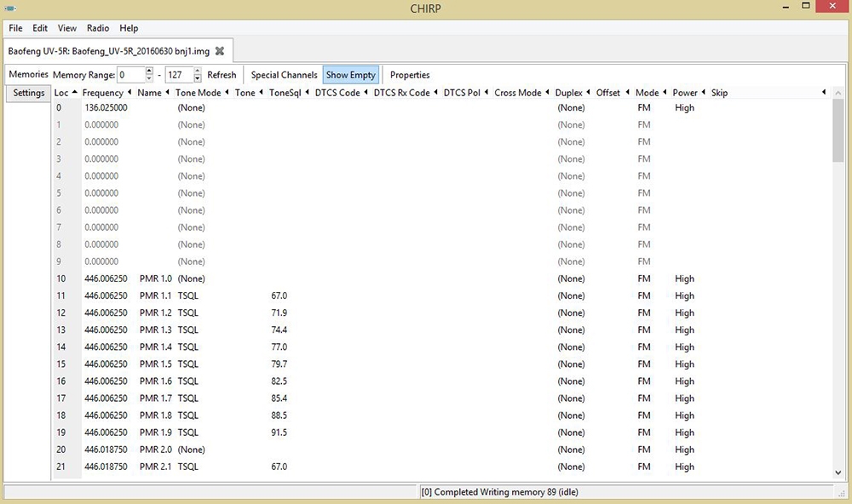Toggle the Special Channels button
The height and width of the screenshot is (504, 852).
284,75
